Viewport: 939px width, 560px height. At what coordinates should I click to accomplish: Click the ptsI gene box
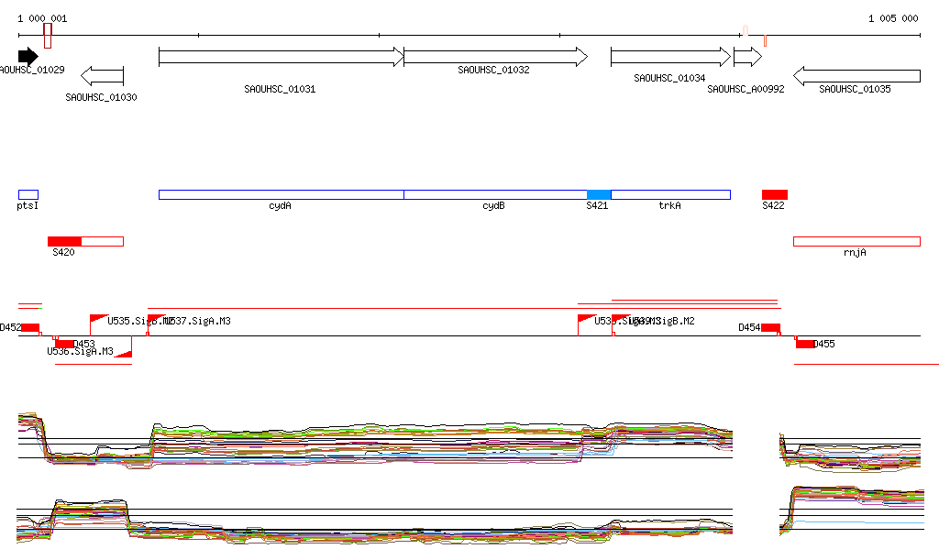coord(28,194)
